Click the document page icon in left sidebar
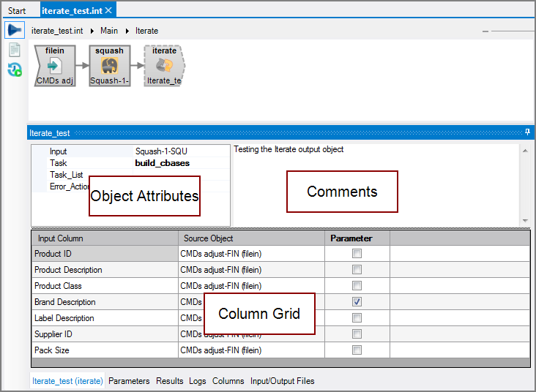 pyautogui.click(x=15, y=50)
